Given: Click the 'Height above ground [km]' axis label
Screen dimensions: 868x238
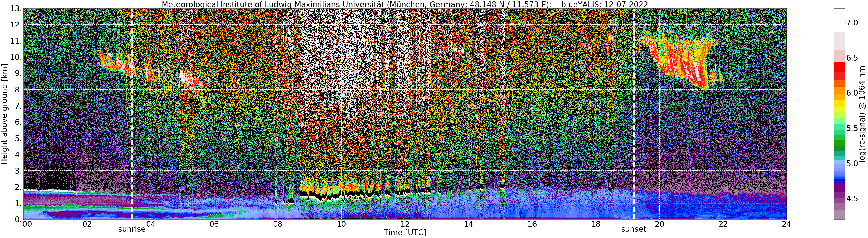Looking at the screenshot, I should [x=4, y=114].
